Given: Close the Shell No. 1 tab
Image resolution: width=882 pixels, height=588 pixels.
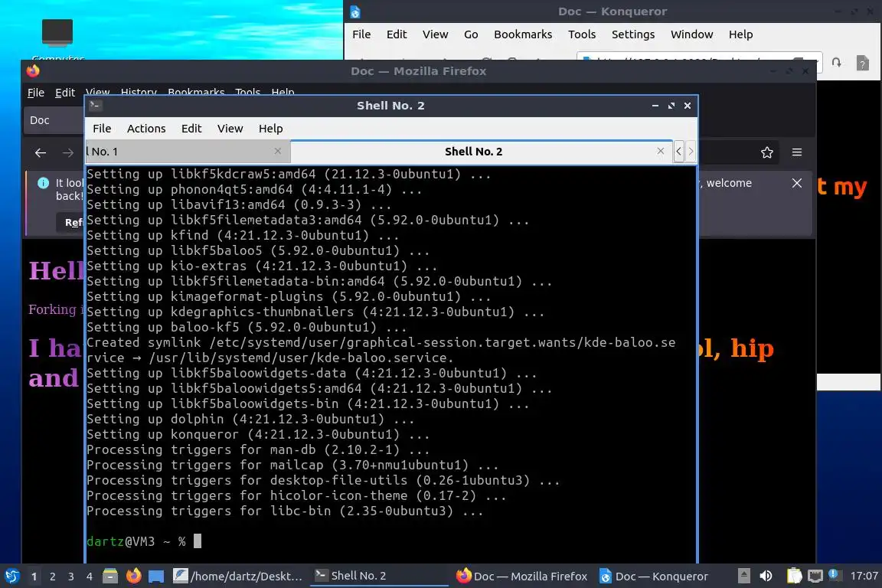Looking at the screenshot, I should coord(277,151).
